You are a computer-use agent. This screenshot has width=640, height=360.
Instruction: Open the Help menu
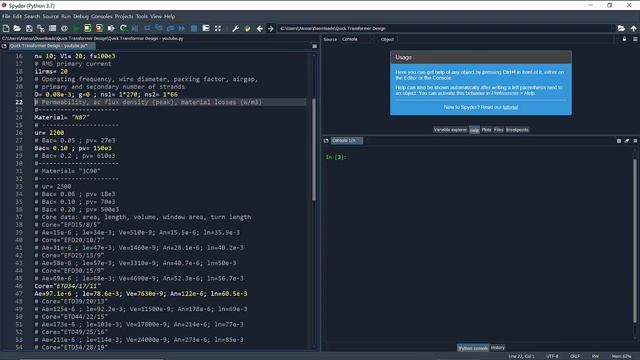tap(169, 16)
